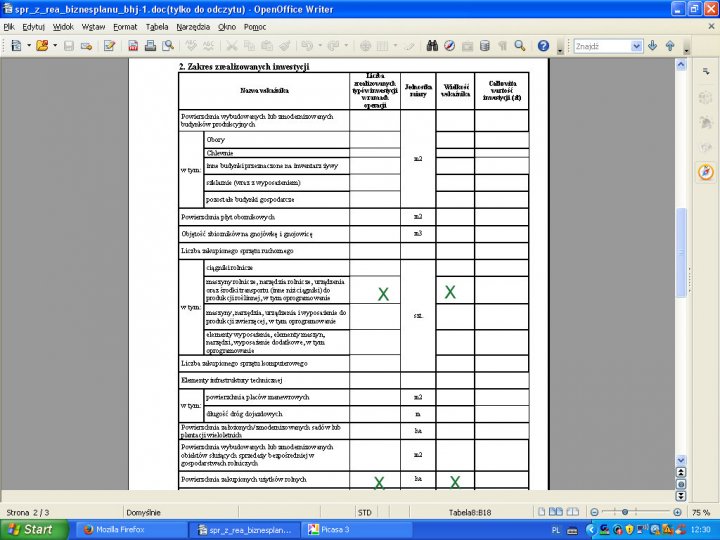
Task: Print the document with the printer icon
Action: click(x=151, y=46)
